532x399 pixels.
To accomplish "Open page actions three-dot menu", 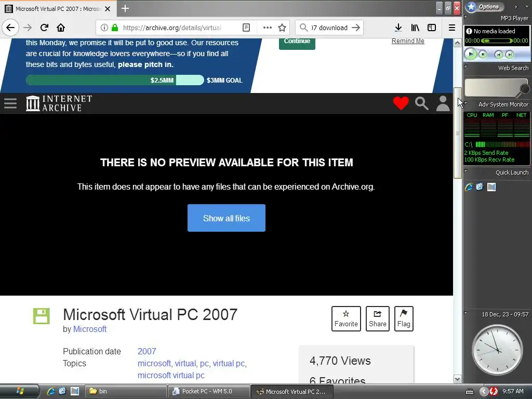I will point(268,28).
